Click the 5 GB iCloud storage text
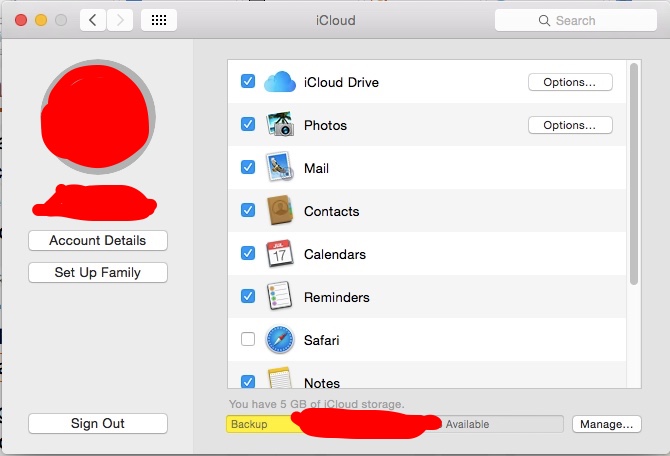This screenshot has height=456, width=670. [x=316, y=404]
